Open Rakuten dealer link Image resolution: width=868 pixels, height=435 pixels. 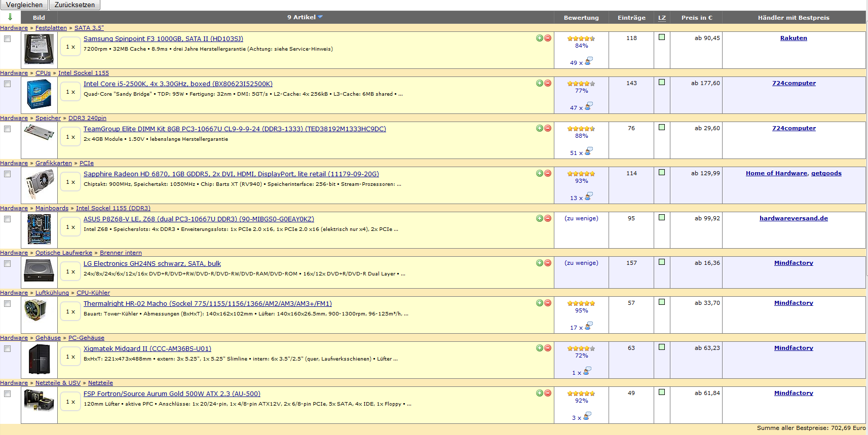click(x=794, y=38)
